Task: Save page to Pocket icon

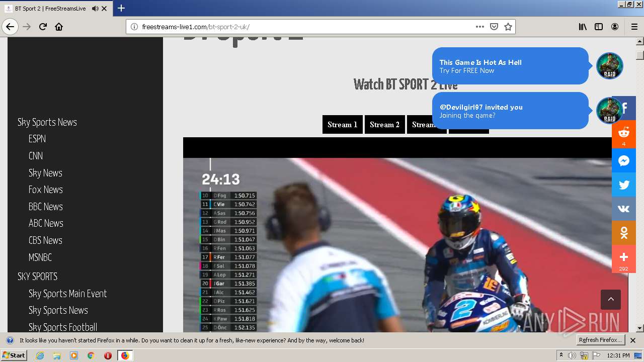Action: pos(494,27)
